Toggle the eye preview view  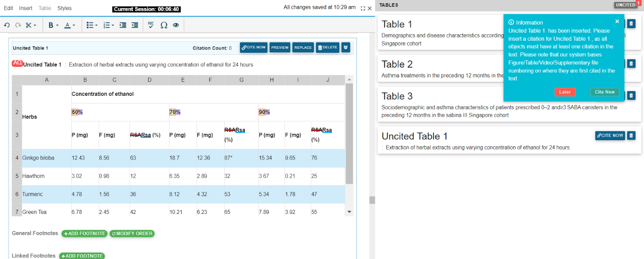[176, 25]
